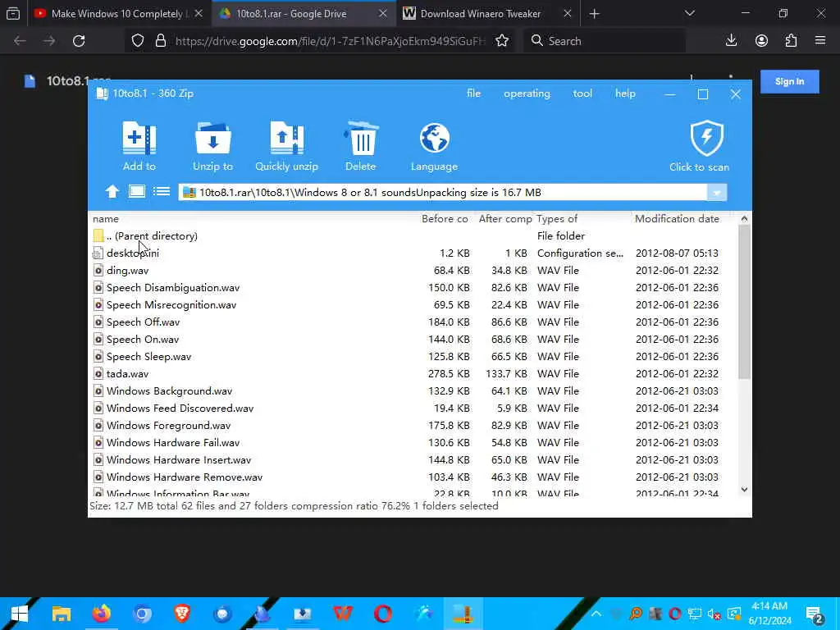Open Opera browser from the taskbar
The height and width of the screenshot is (630, 840).
(x=383, y=614)
